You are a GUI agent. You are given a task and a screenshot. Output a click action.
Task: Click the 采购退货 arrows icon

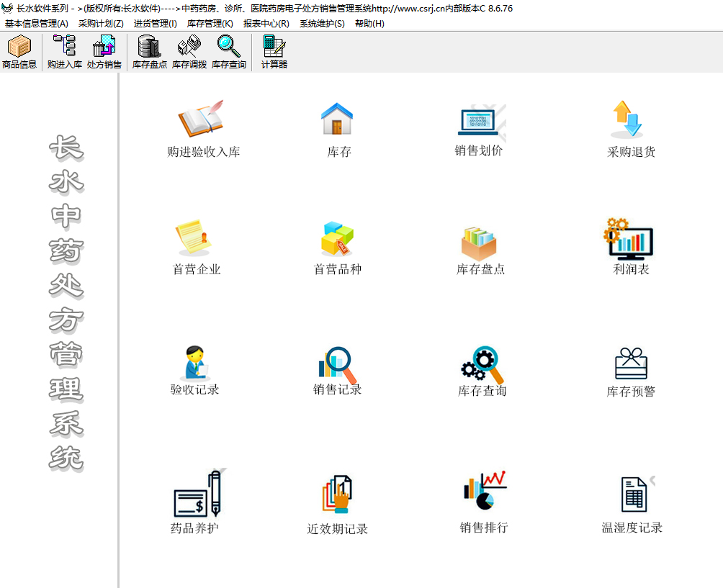pos(627,119)
